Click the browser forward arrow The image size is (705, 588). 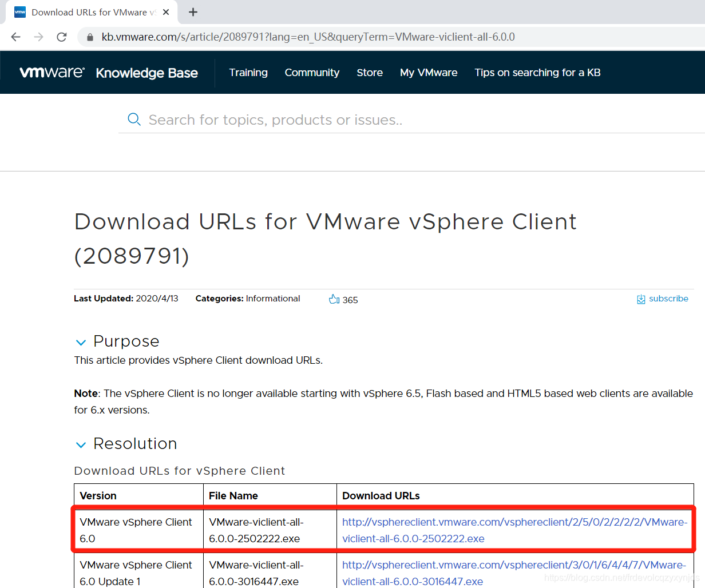pos(38,37)
